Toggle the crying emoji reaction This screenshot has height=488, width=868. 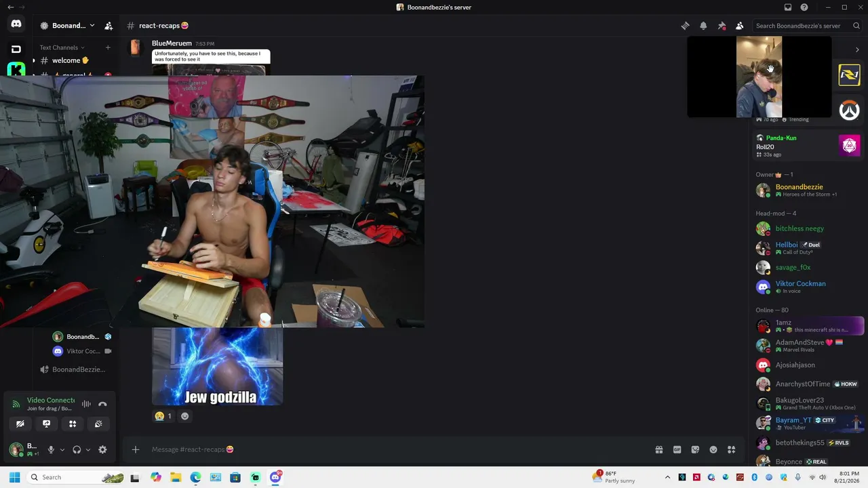point(163,416)
